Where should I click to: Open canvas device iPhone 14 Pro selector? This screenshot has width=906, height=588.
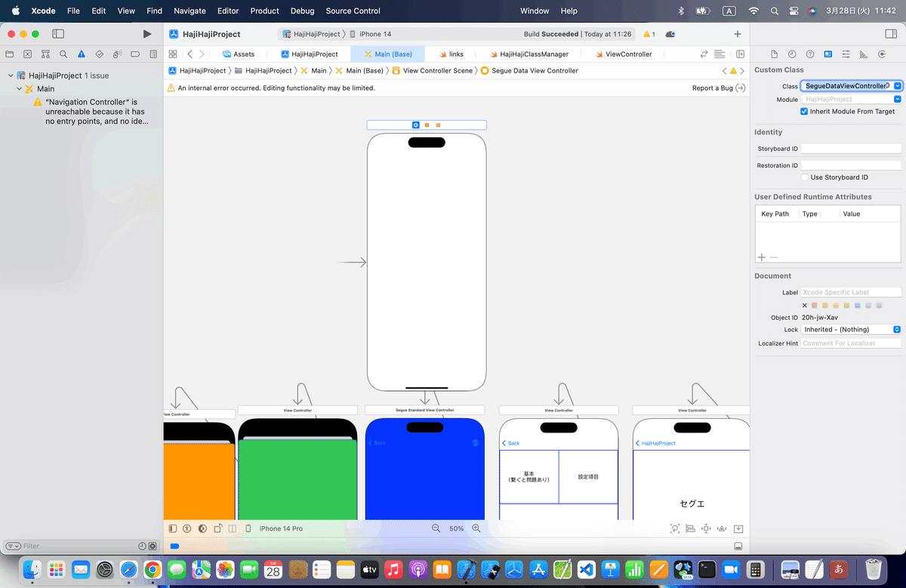[275, 528]
